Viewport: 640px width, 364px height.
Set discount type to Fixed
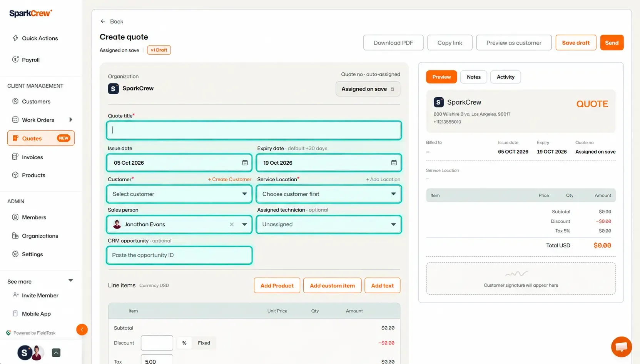[x=204, y=343]
